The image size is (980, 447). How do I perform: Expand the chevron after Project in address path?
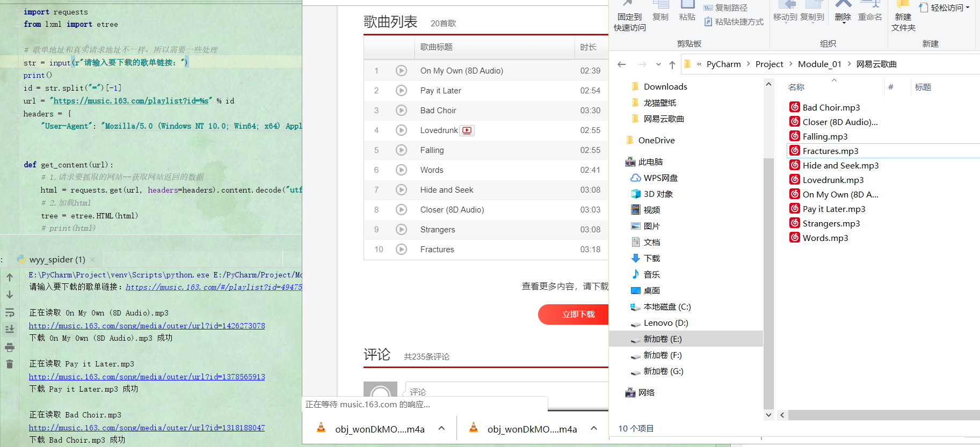click(790, 64)
